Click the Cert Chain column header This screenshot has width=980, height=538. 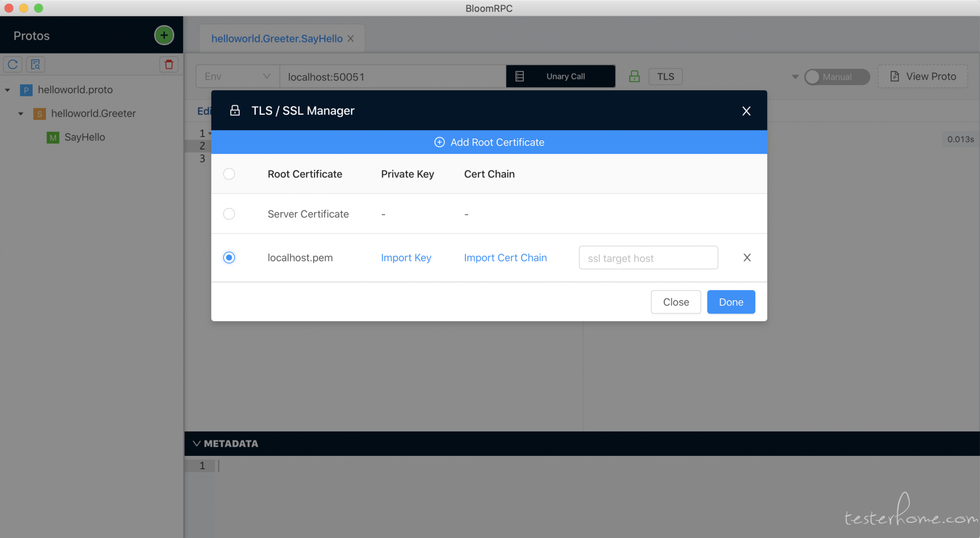pos(489,174)
